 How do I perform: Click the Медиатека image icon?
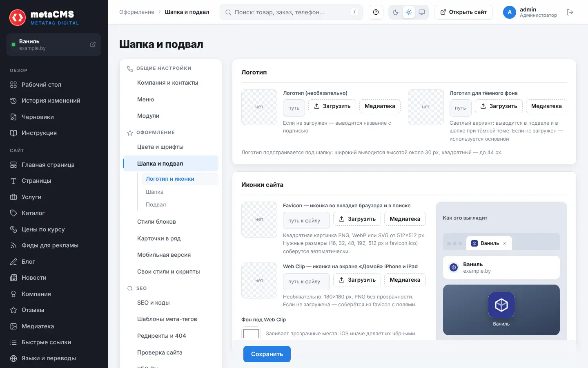click(x=13, y=326)
